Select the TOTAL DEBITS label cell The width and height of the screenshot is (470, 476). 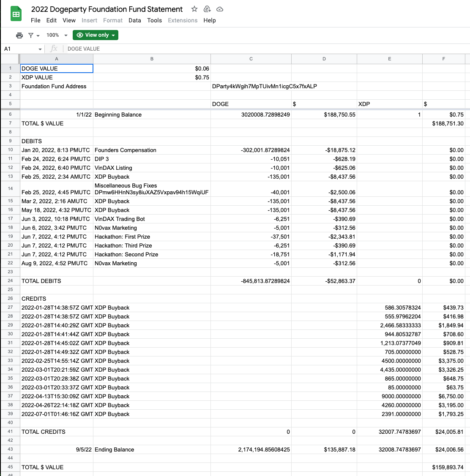(57, 281)
